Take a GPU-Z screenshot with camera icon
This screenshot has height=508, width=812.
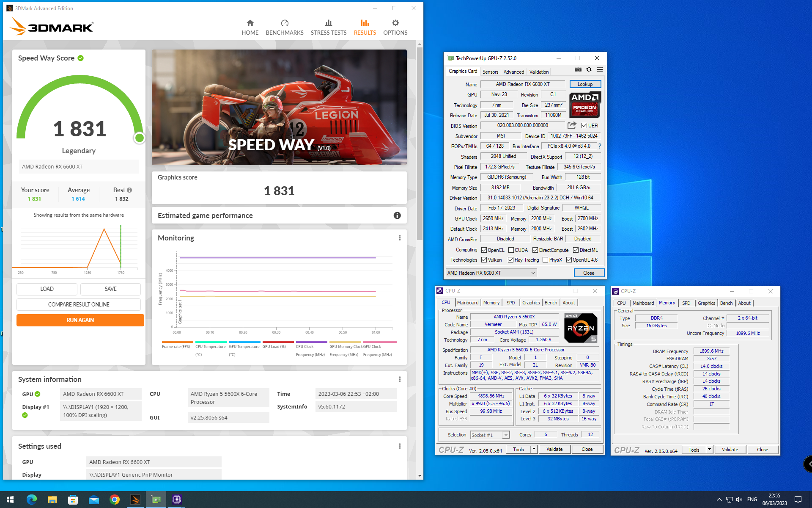pyautogui.click(x=578, y=70)
